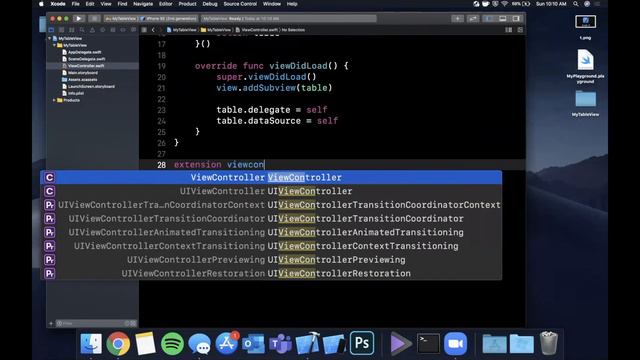This screenshot has height=360, width=640.
Task: Open the Navigate menu
Action: point(143,4)
